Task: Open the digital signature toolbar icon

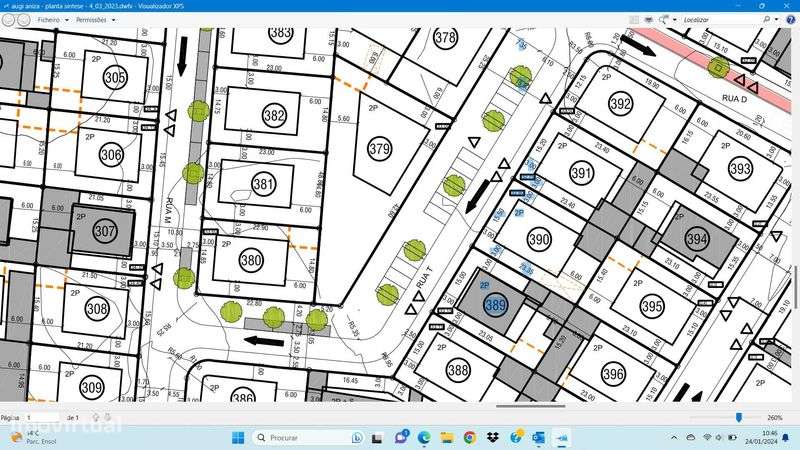Action: pyautogui.click(x=663, y=19)
